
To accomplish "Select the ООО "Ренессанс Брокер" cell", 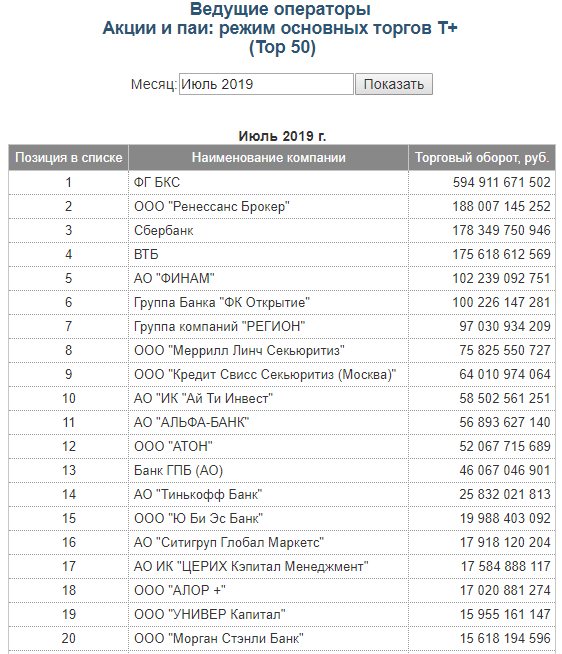I will (x=268, y=206).
